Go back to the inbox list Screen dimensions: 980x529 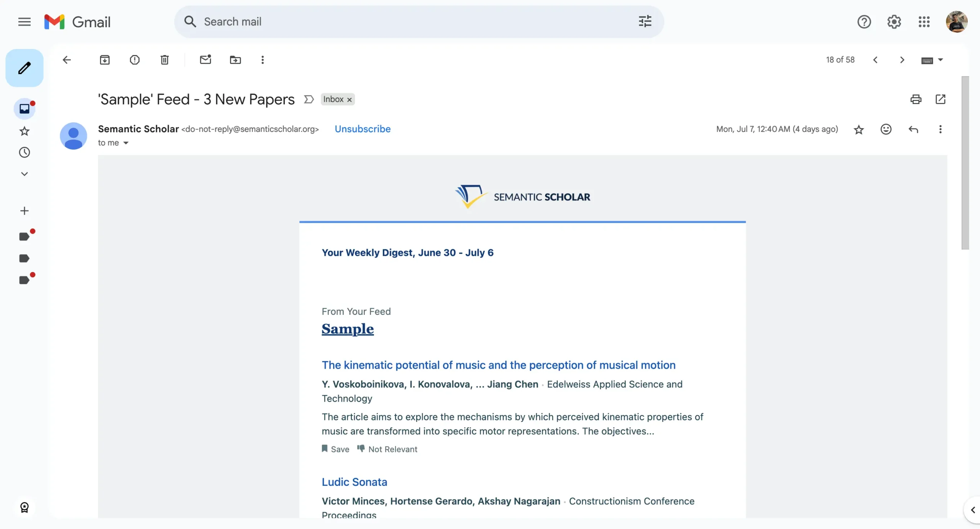pyautogui.click(x=67, y=60)
